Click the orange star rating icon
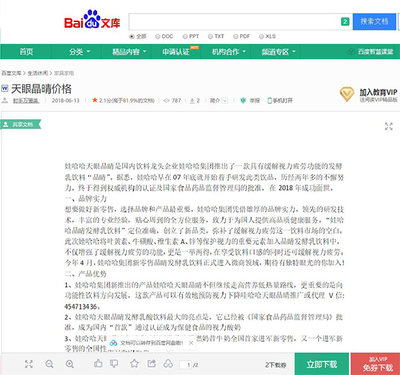Image resolution: width=400 pixels, height=375 pixels. tap(95, 100)
